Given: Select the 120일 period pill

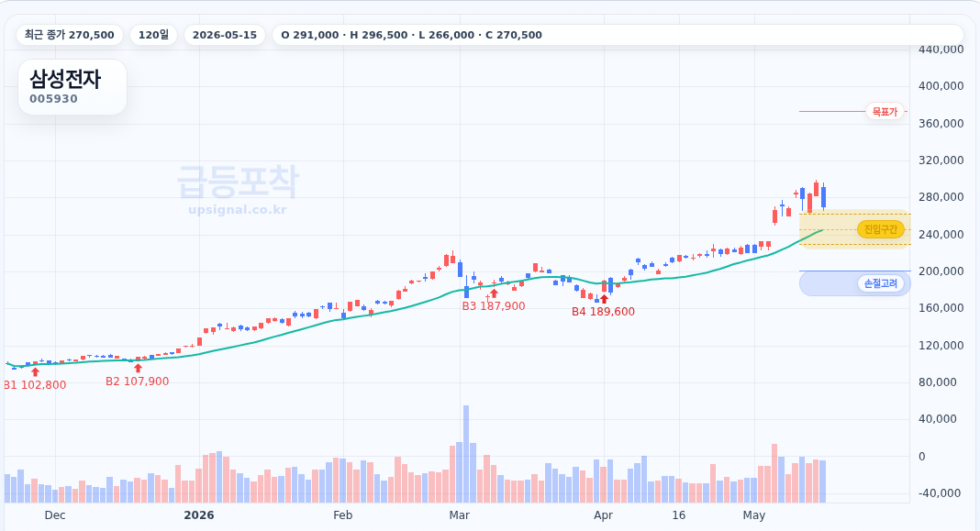Looking at the screenshot, I should pyautogui.click(x=153, y=35).
